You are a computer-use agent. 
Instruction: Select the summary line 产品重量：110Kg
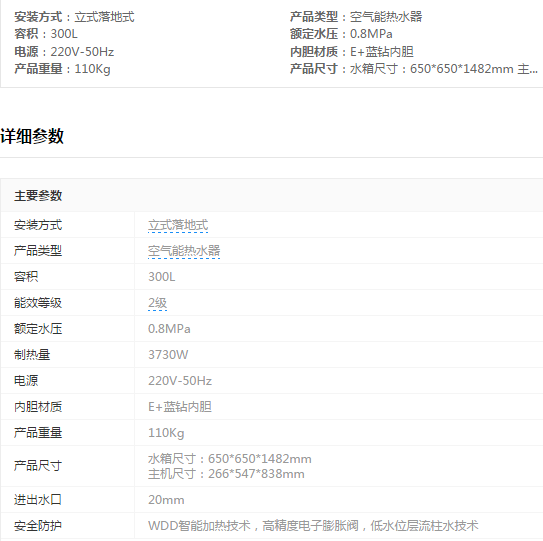coord(62,69)
